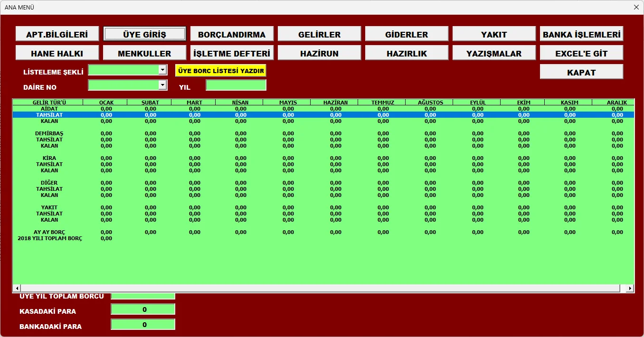Print list with ÜYE BORÇ LİSTESİ YAZDIR

tap(221, 71)
